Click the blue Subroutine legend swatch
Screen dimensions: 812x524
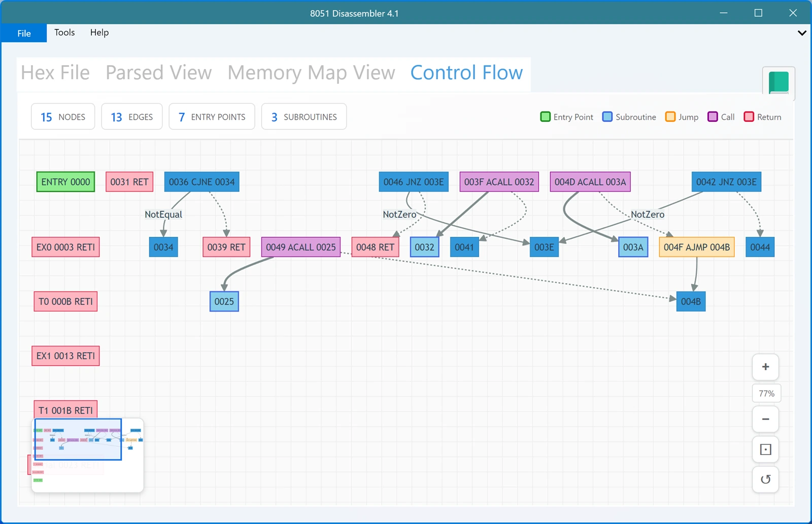click(607, 117)
